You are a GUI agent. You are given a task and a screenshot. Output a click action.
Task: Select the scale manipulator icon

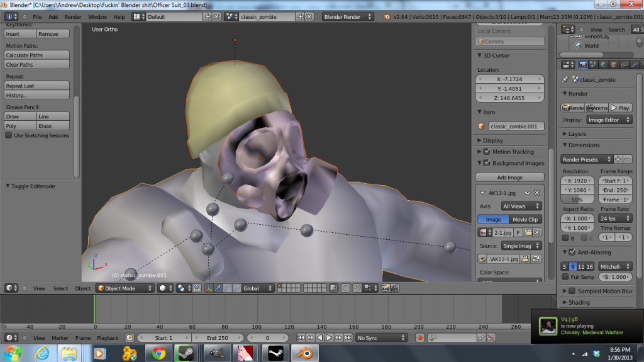click(237, 288)
